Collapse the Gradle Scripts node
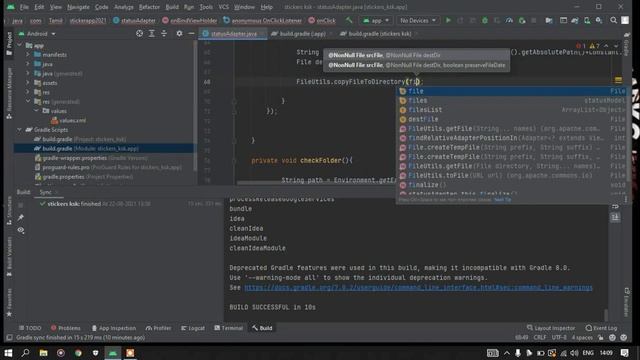The height and width of the screenshot is (360, 640). pyautogui.click(x=19, y=130)
